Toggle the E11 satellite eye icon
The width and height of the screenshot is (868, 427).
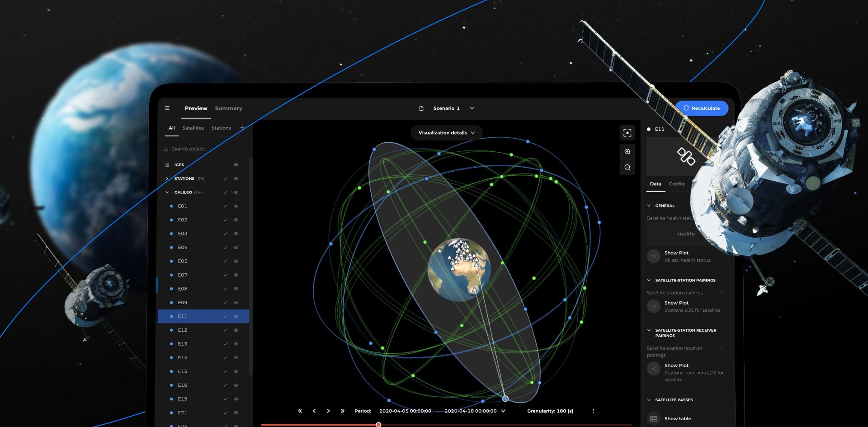236,316
